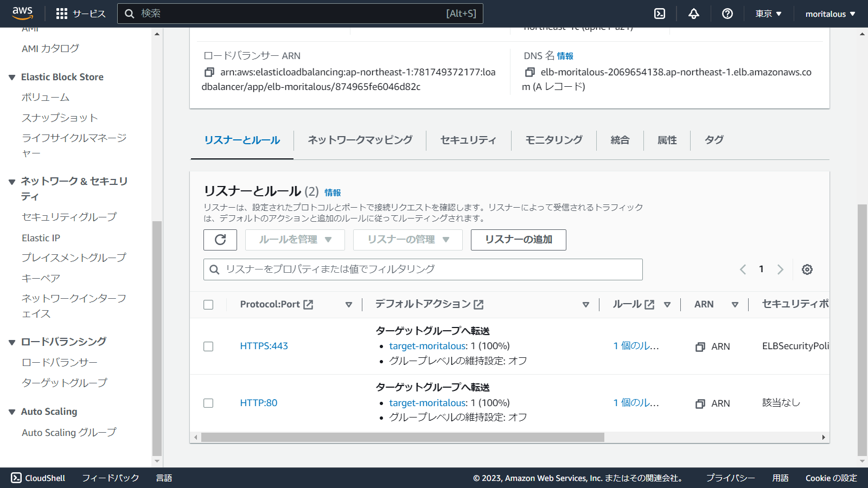The image size is (868, 488).
Task: Copy the ARN of the HTTPS:443 listener
Action: click(x=700, y=346)
